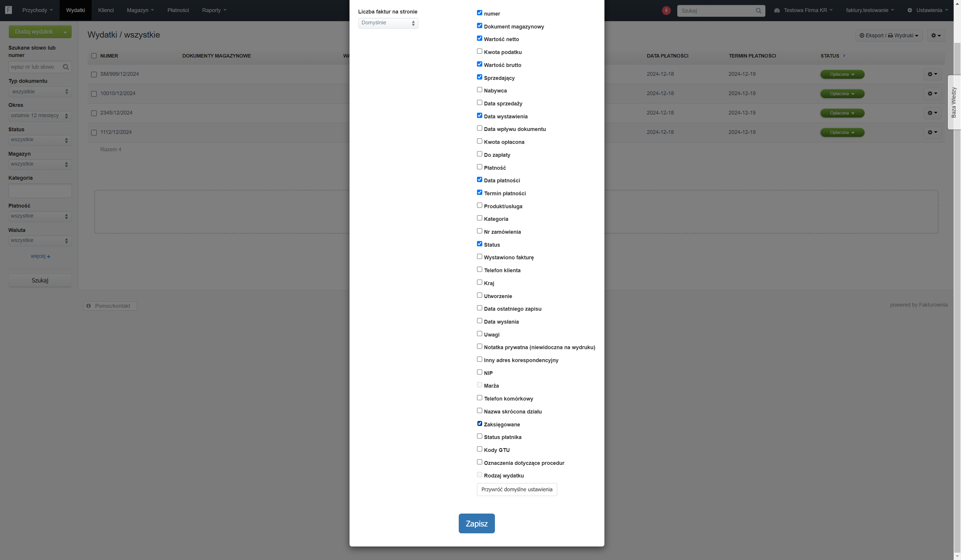Open the Ustawienia menu

click(928, 10)
